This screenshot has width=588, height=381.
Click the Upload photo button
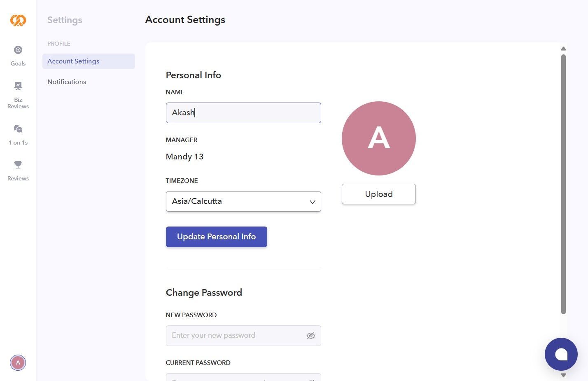coord(378,194)
